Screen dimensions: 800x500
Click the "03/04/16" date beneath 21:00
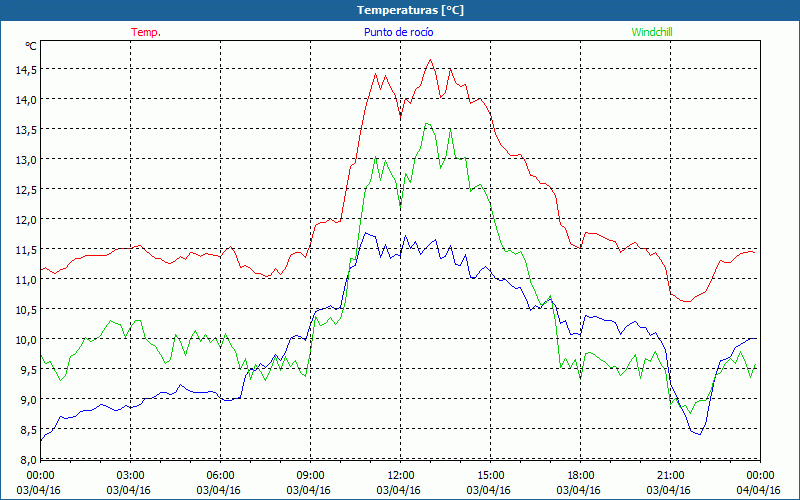[668, 490]
